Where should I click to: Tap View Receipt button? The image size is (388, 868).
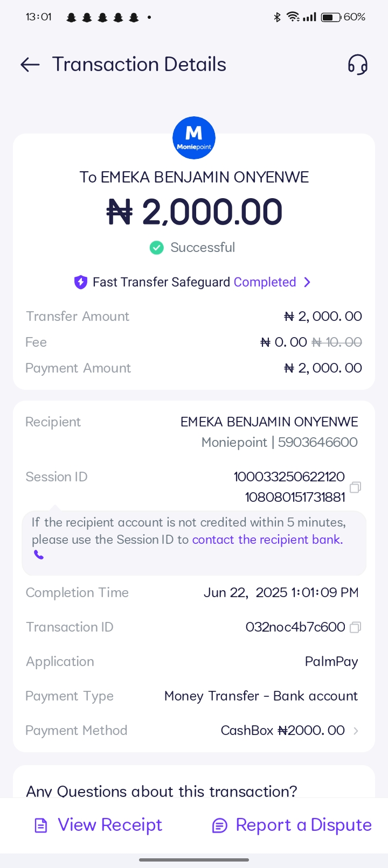99,825
